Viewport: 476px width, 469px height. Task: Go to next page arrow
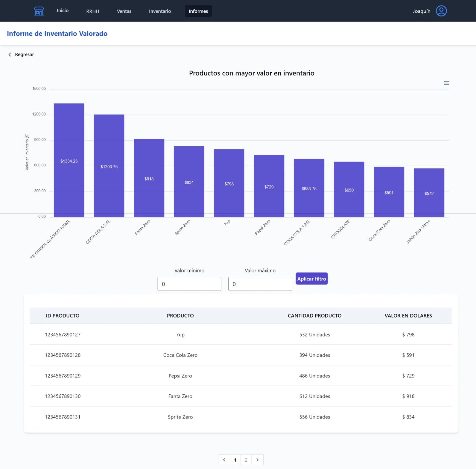point(257,460)
